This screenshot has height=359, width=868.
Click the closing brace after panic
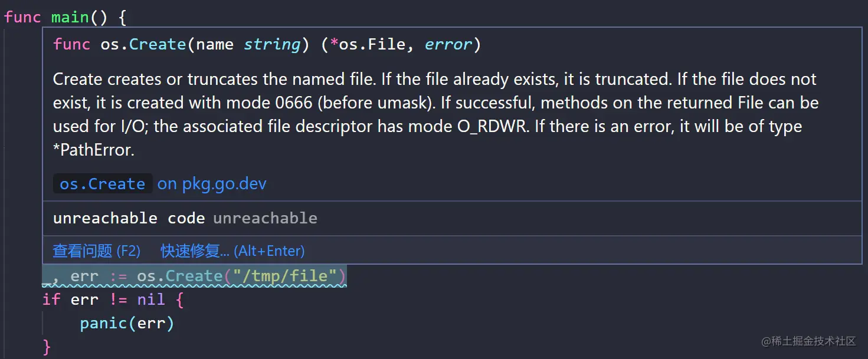47,347
